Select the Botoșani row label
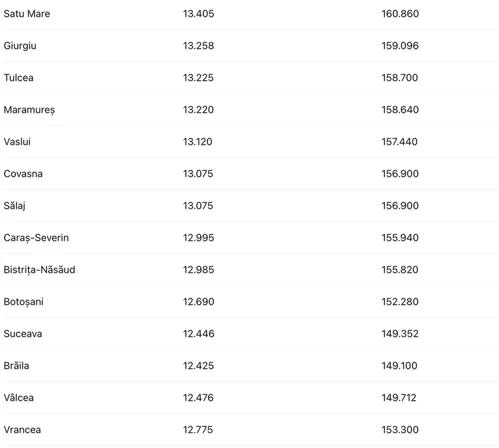 [x=24, y=302]
